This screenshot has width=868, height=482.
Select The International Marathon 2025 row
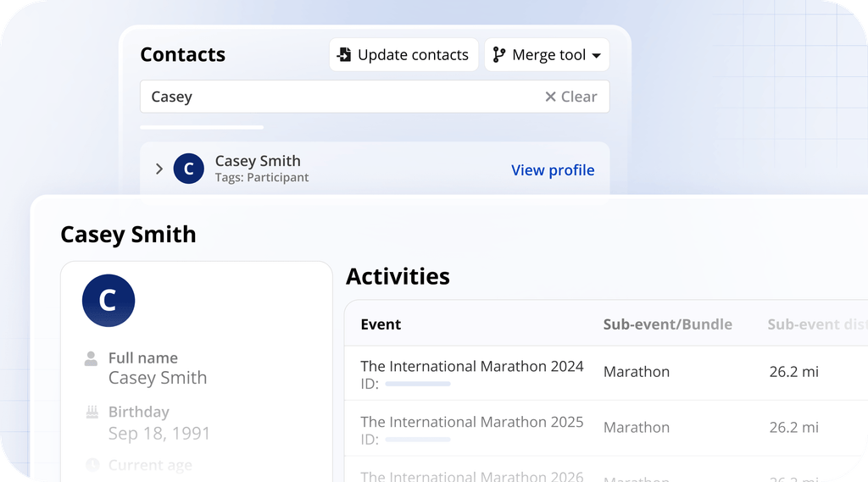click(606, 429)
